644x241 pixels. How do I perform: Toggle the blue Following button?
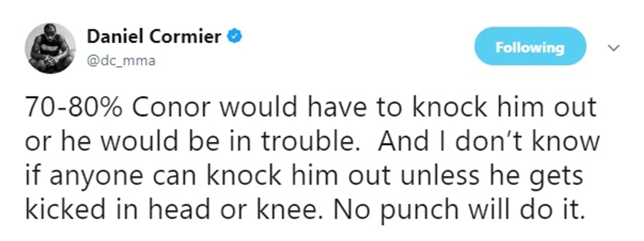point(530,47)
